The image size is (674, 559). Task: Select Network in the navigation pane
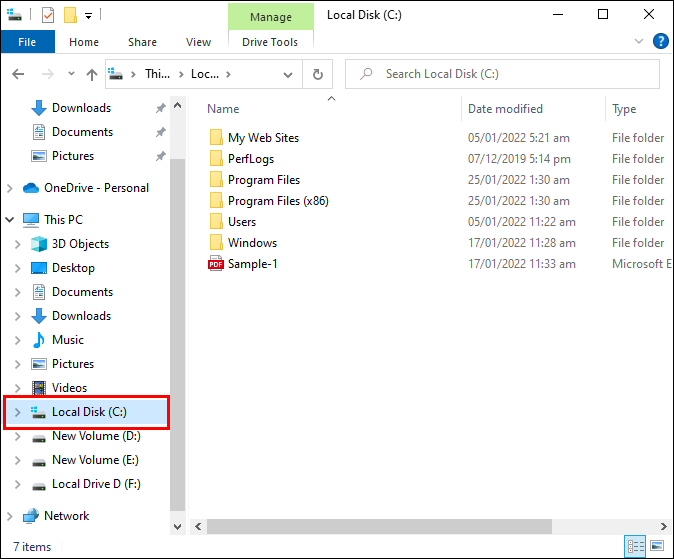[x=66, y=516]
